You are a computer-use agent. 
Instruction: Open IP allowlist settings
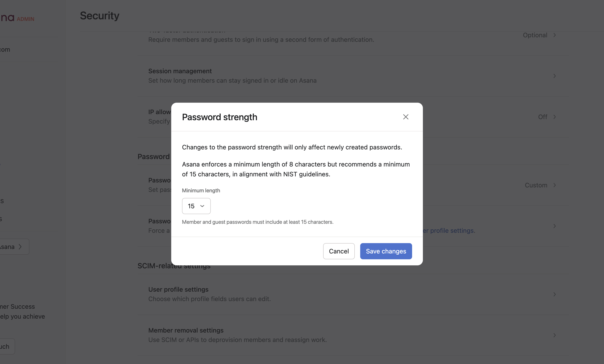(x=159, y=112)
